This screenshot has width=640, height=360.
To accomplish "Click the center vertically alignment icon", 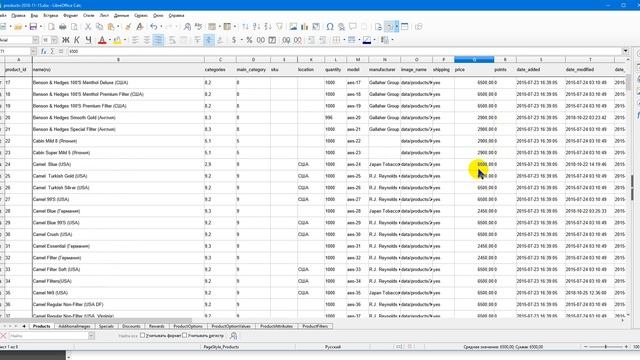I will coord(209,40).
